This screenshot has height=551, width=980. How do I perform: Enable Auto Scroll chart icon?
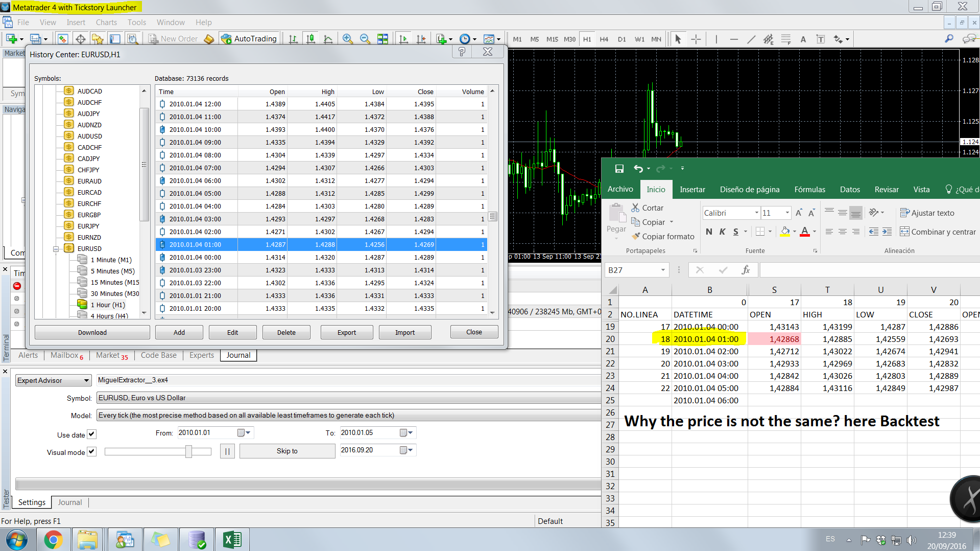[403, 39]
